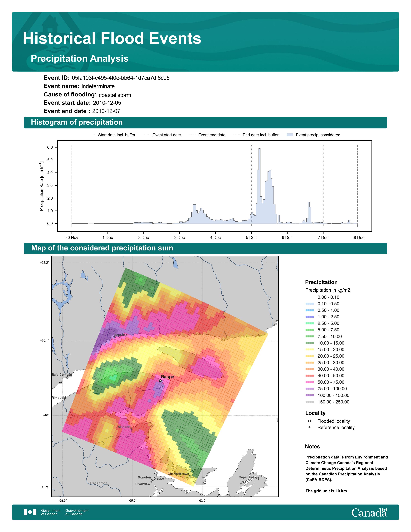Click the Historical Flood Events title

(112, 39)
